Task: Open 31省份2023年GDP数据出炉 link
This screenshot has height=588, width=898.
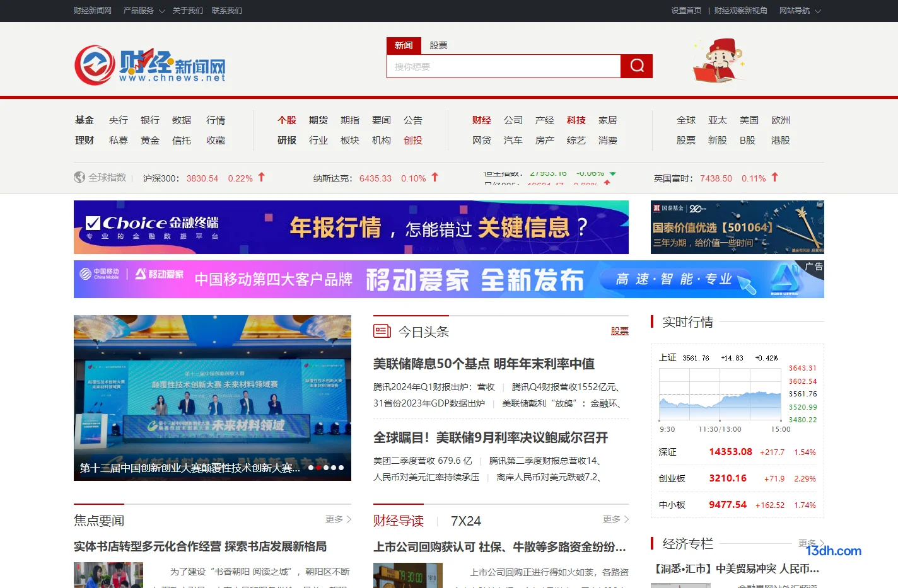Action: click(x=429, y=403)
